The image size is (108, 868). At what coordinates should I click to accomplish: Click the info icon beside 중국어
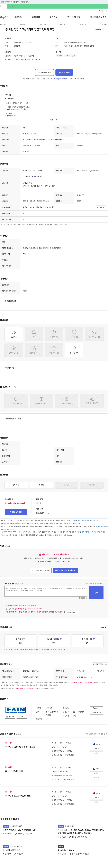pos(29,254)
